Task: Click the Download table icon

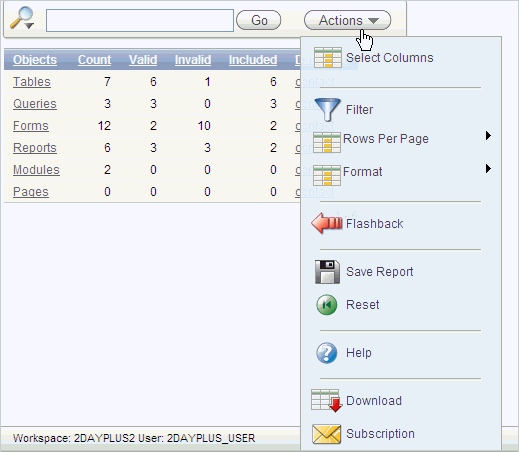Action: [x=327, y=401]
